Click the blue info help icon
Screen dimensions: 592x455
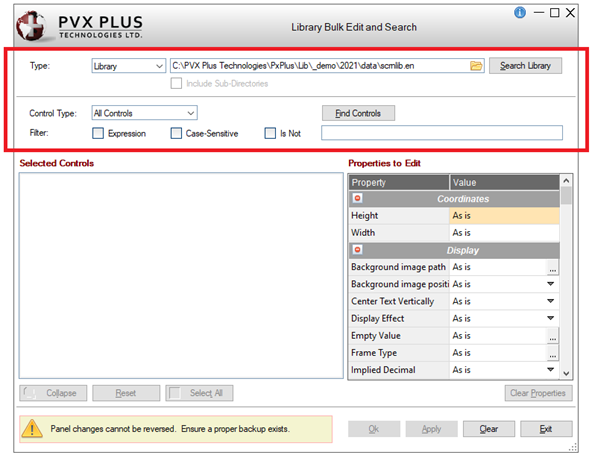click(520, 13)
